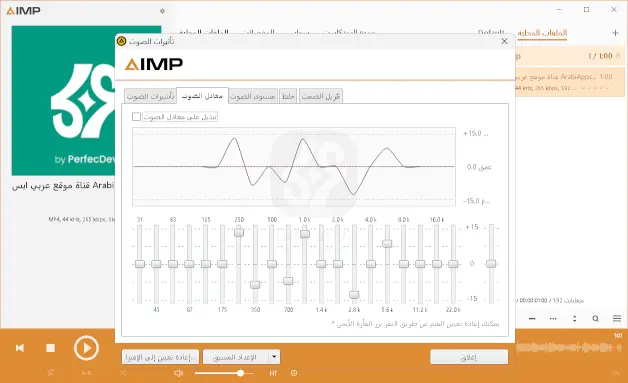Click the 8.0k band slider handle
This screenshot has height=383, width=628.
point(404,264)
